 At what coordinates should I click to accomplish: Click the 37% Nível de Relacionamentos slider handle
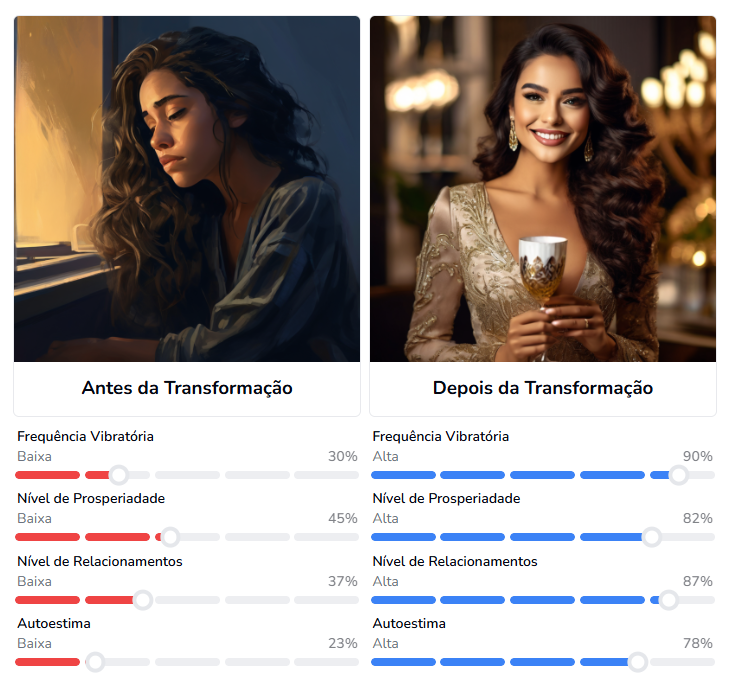[x=143, y=600]
